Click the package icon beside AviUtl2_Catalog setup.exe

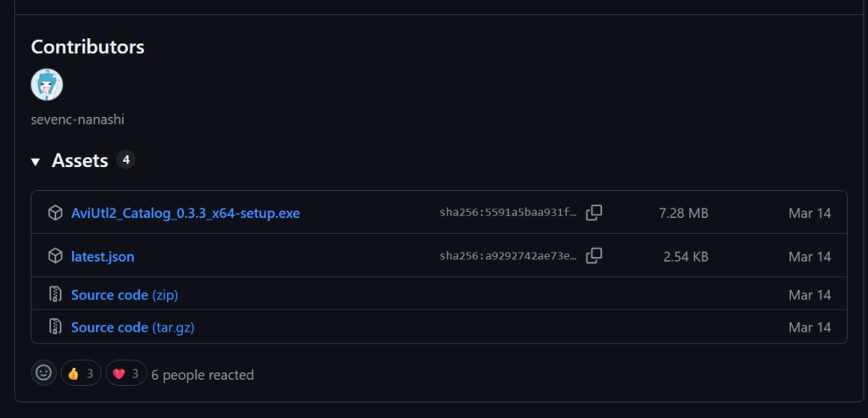(55, 213)
